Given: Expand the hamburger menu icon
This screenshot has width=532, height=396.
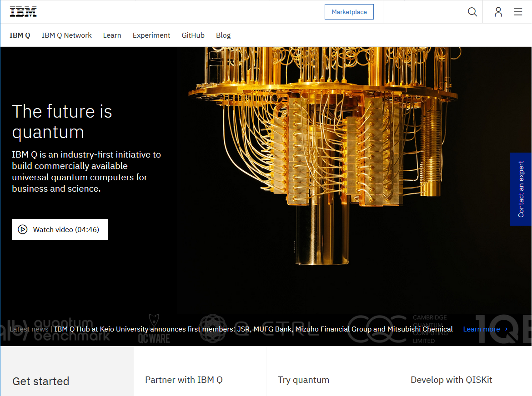Looking at the screenshot, I should click(x=518, y=12).
